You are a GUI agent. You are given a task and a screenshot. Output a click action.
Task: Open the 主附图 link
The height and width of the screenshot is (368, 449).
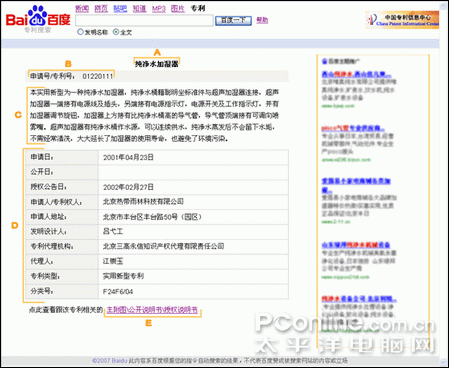pos(117,310)
